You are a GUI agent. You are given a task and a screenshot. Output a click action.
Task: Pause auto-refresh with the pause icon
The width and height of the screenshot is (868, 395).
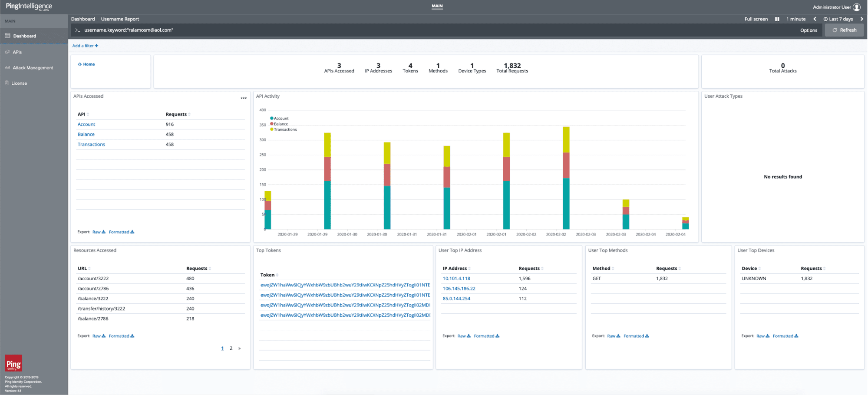(x=777, y=19)
